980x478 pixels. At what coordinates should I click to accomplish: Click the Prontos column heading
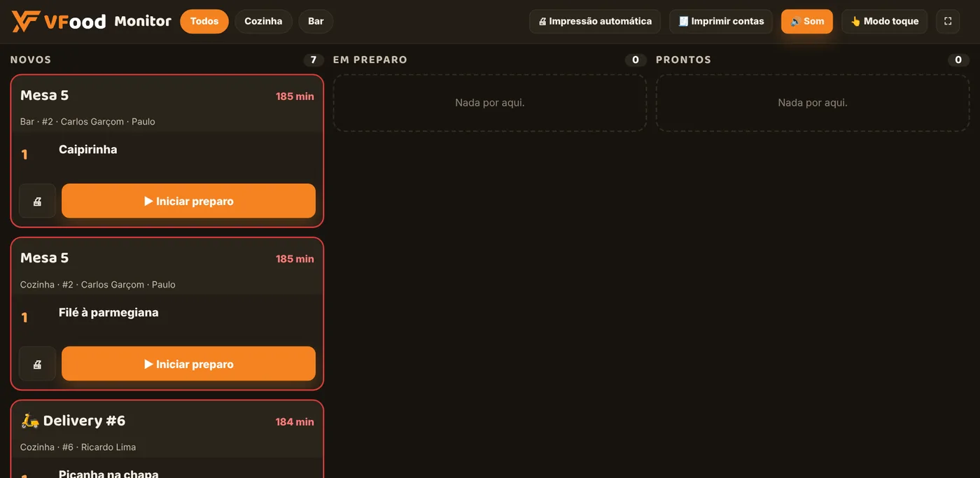[x=683, y=59]
